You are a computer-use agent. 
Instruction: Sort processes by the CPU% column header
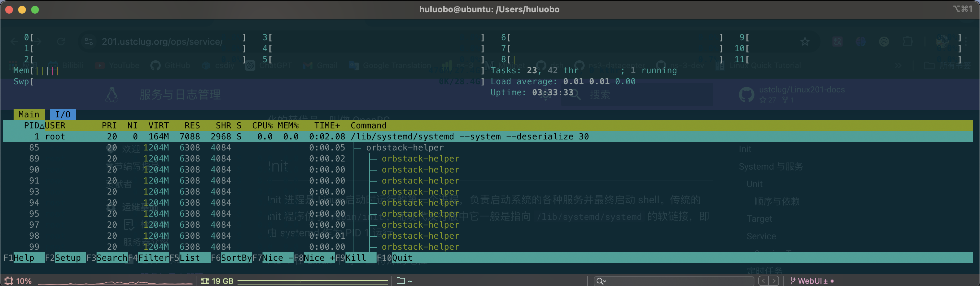tap(262, 125)
